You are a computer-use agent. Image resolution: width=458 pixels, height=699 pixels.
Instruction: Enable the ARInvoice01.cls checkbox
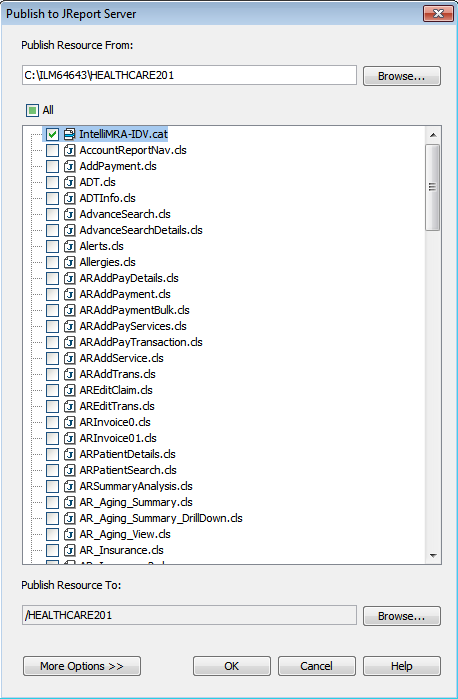point(52,438)
